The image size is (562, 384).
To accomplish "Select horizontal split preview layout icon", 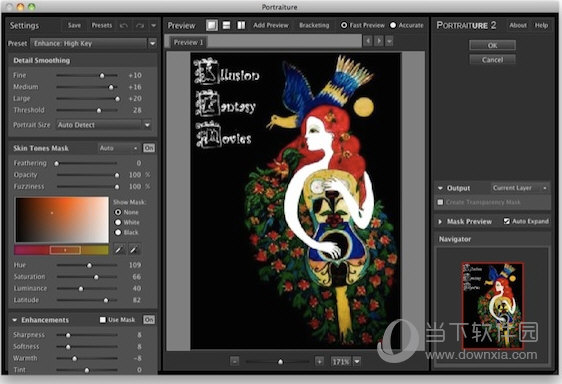I will (227, 25).
